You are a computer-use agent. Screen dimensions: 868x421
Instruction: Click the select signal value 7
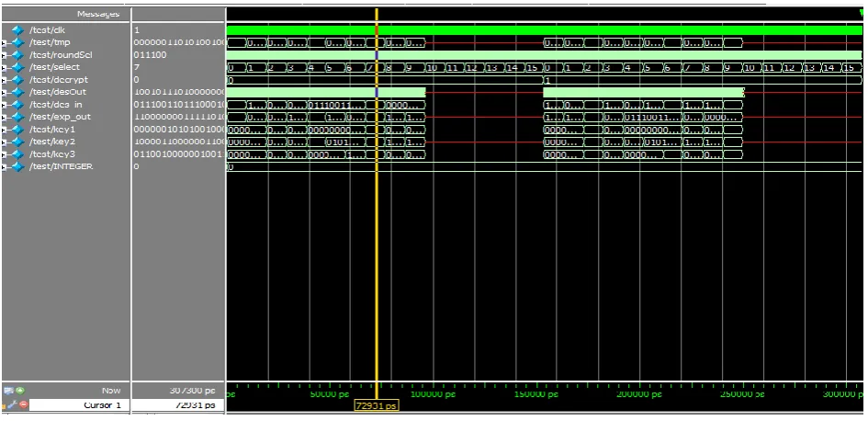coord(136,67)
